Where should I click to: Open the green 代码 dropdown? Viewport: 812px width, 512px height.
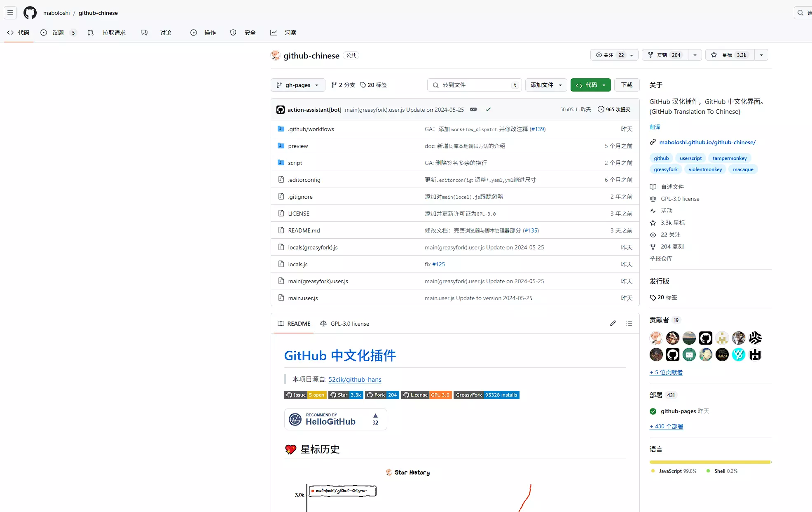click(590, 85)
